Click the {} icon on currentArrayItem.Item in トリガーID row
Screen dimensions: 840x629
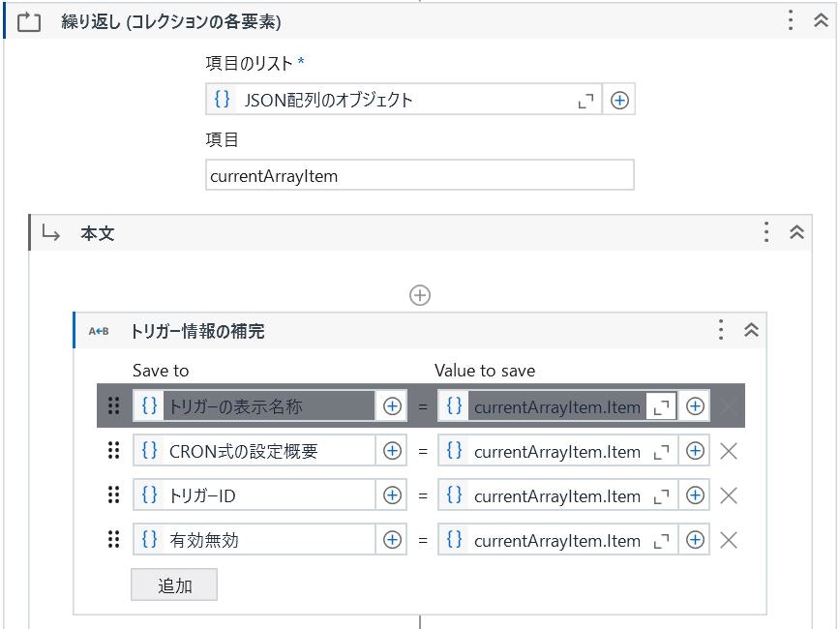point(453,494)
